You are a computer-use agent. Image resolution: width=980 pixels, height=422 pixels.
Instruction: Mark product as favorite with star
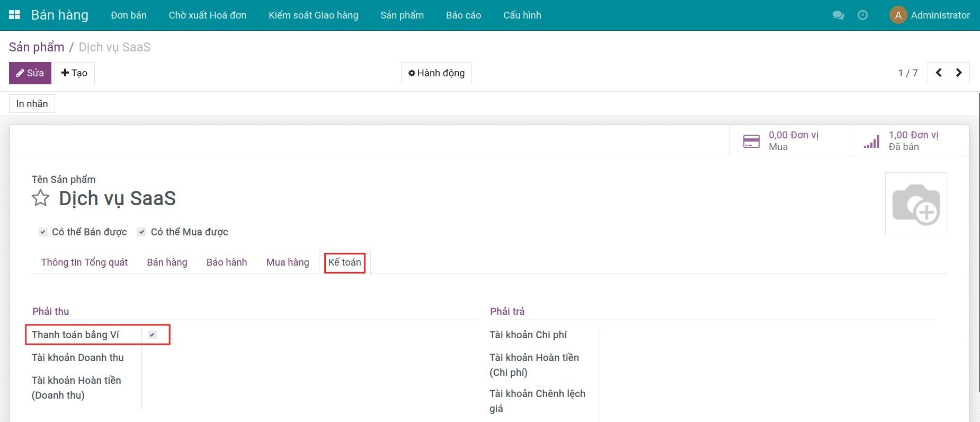[41, 198]
